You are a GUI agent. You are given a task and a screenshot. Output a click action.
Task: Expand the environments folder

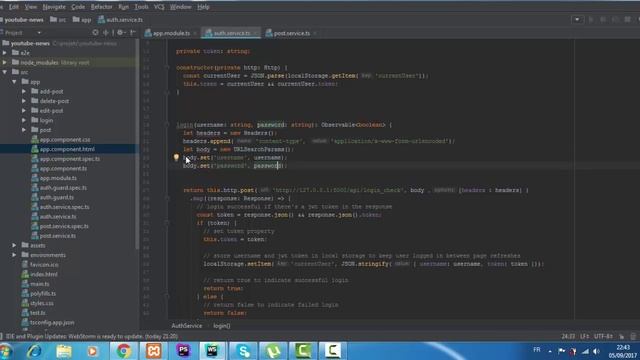click(x=14, y=255)
